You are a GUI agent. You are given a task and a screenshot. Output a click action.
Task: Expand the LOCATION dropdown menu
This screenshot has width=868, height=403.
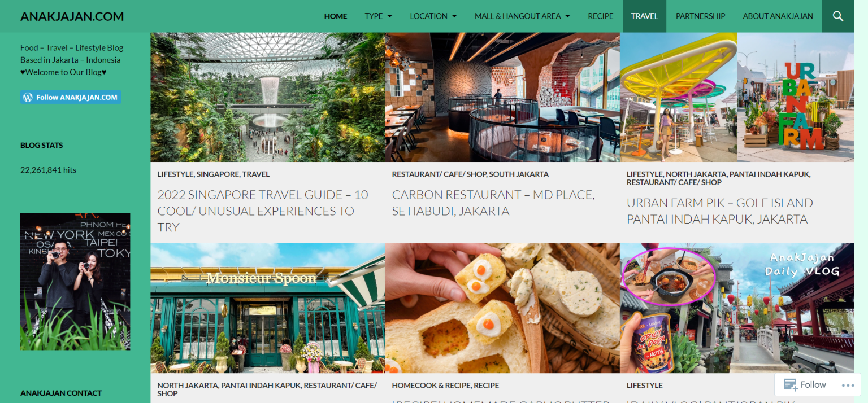(x=433, y=16)
